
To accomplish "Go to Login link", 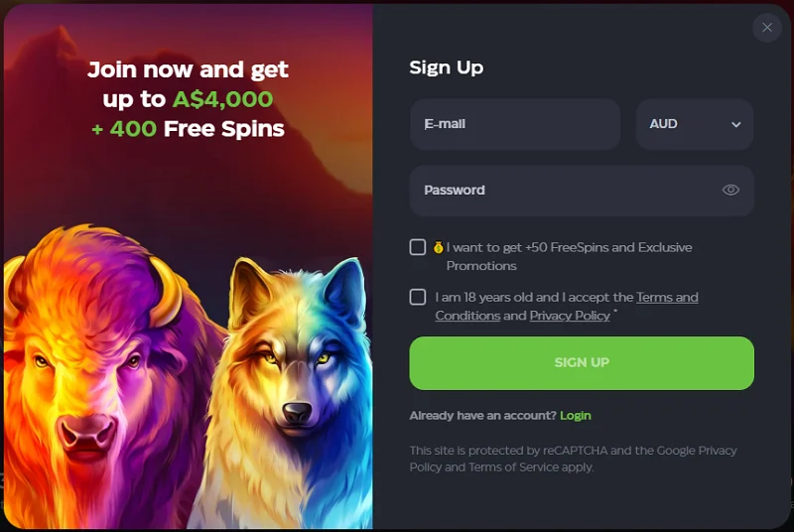I will 576,416.
